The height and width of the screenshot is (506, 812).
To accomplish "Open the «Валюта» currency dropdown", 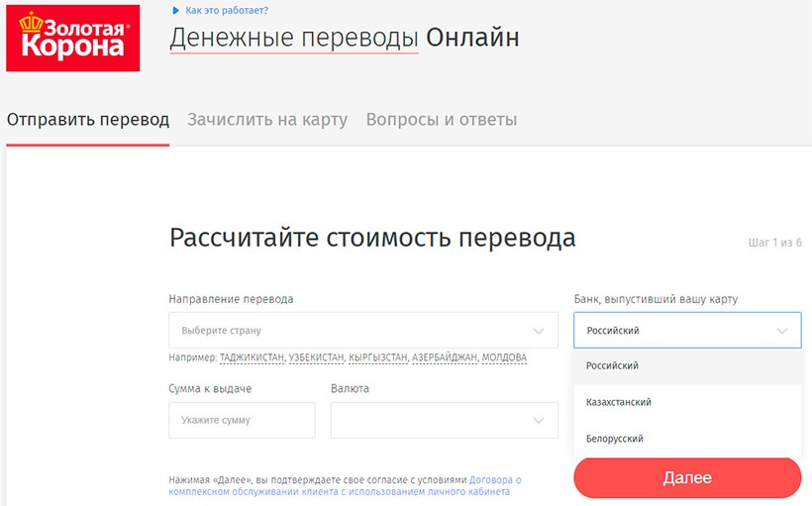I will [444, 421].
